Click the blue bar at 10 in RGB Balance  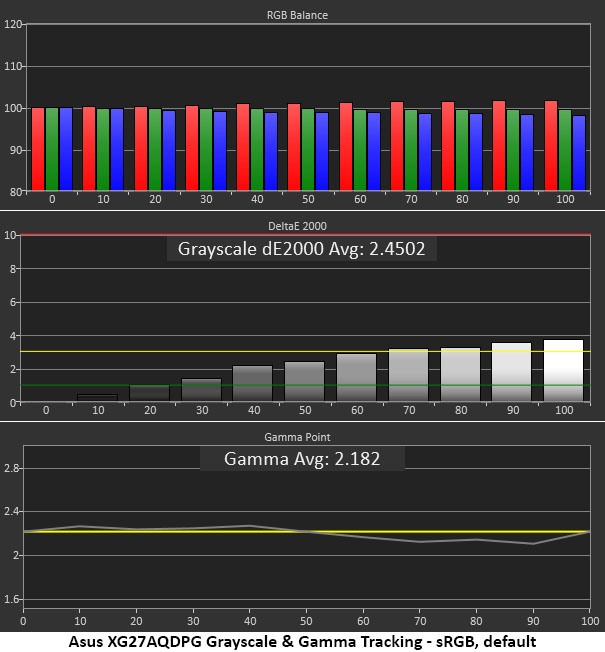117,150
